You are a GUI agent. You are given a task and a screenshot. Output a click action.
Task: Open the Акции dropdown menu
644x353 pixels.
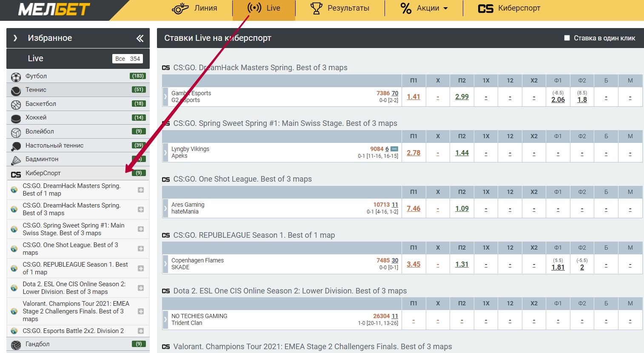446,9
